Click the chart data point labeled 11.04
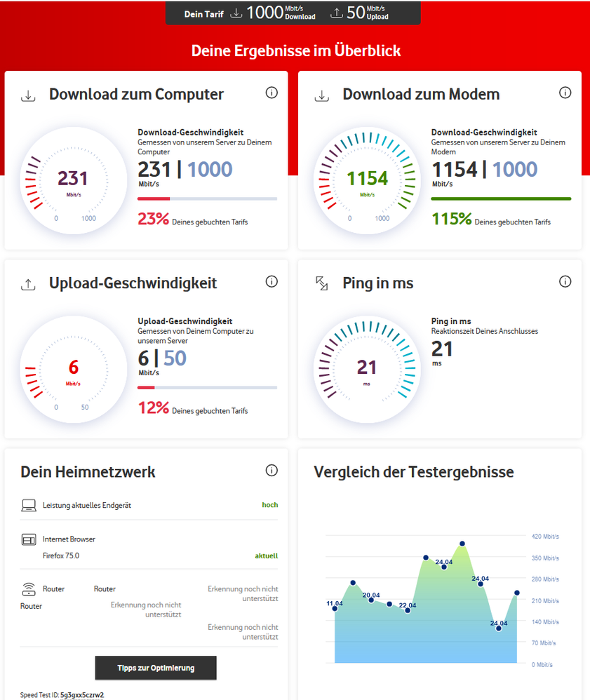Screen dimensions: 590x700 click(335, 609)
